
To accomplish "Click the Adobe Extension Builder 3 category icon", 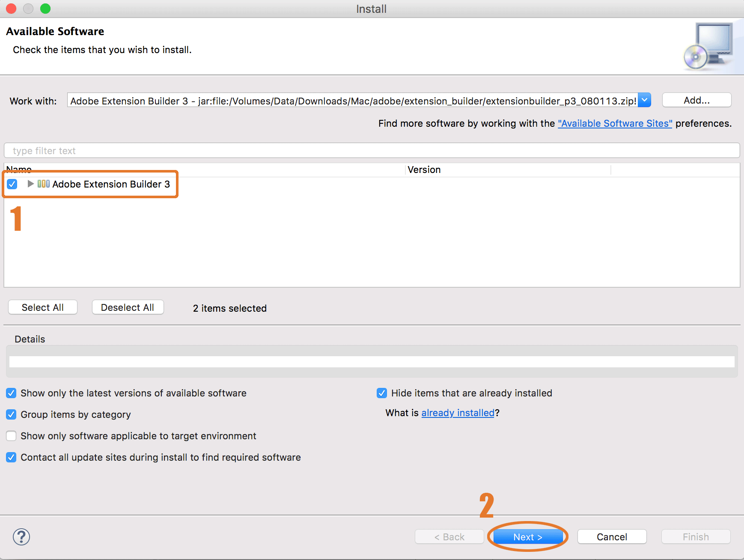I will click(x=44, y=184).
